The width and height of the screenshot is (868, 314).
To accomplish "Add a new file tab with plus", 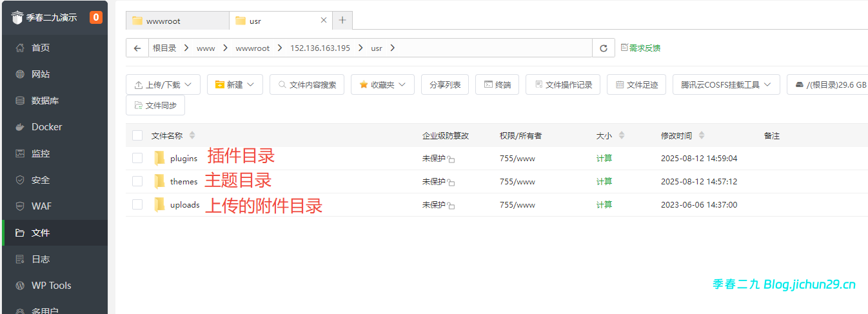I will 342,21.
